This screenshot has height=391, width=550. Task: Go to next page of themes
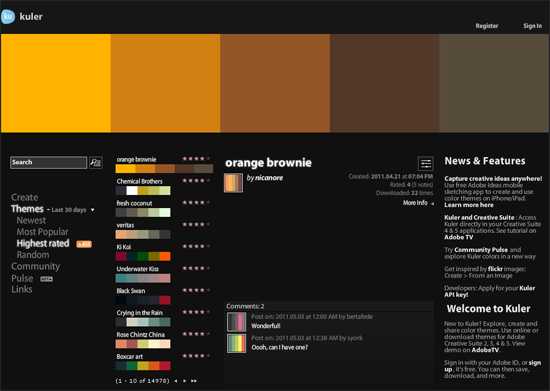pyautogui.click(x=185, y=381)
